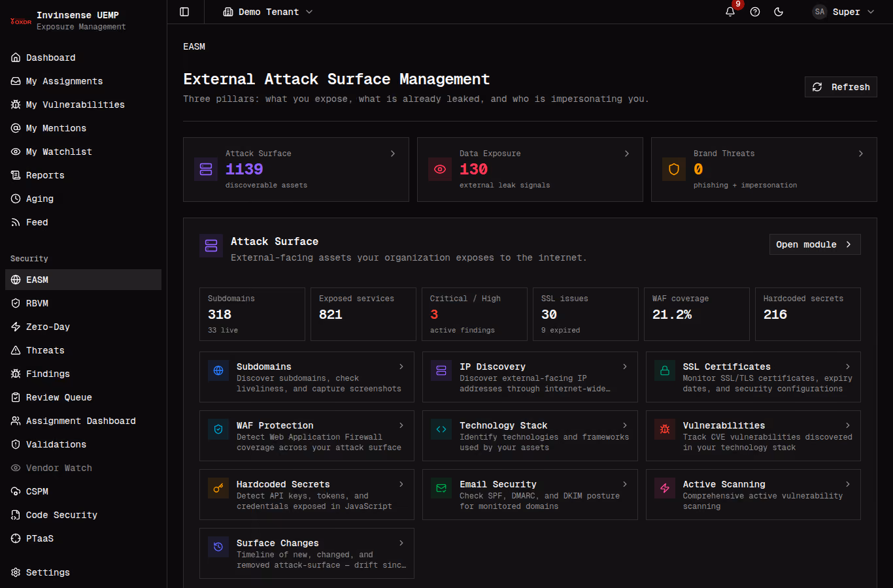Image resolution: width=893 pixels, height=588 pixels.
Task: Open the Demo Tenant dropdown
Action: (268, 12)
